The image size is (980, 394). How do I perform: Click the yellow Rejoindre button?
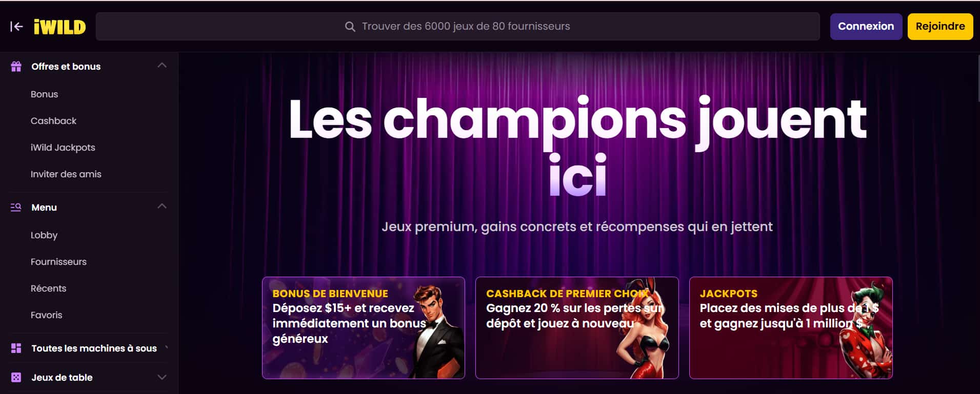tap(941, 27)
